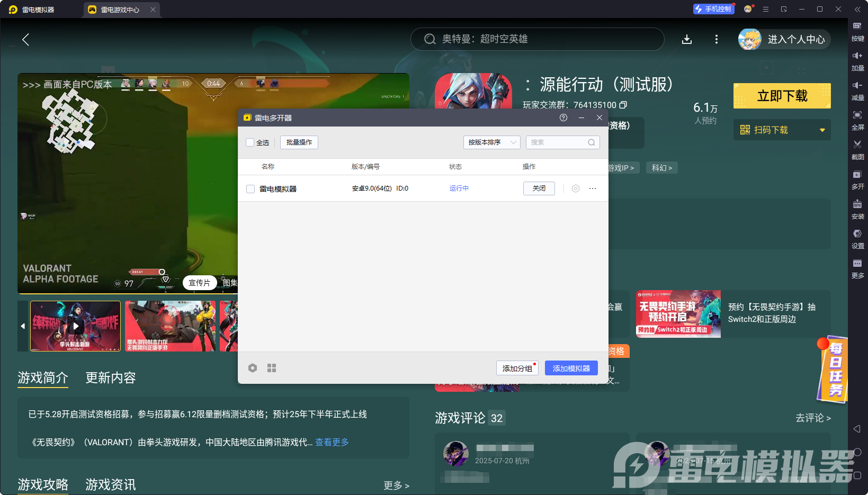Image resolution: width=868 pixels, height=495 pixels.
Task: Switch to grid view in 雷电多开器
Action: tap(272, 368)
